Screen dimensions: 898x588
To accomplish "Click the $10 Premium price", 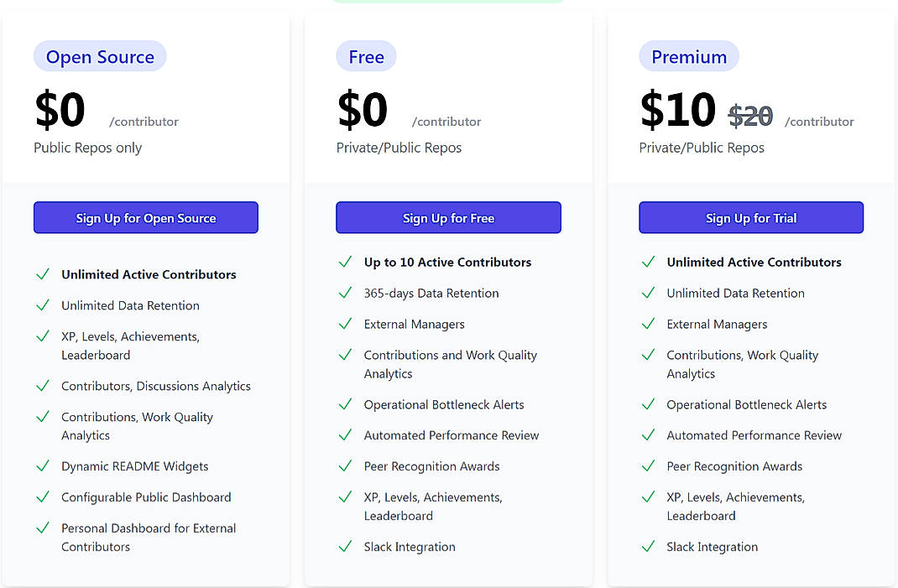I will coord(677,110).
